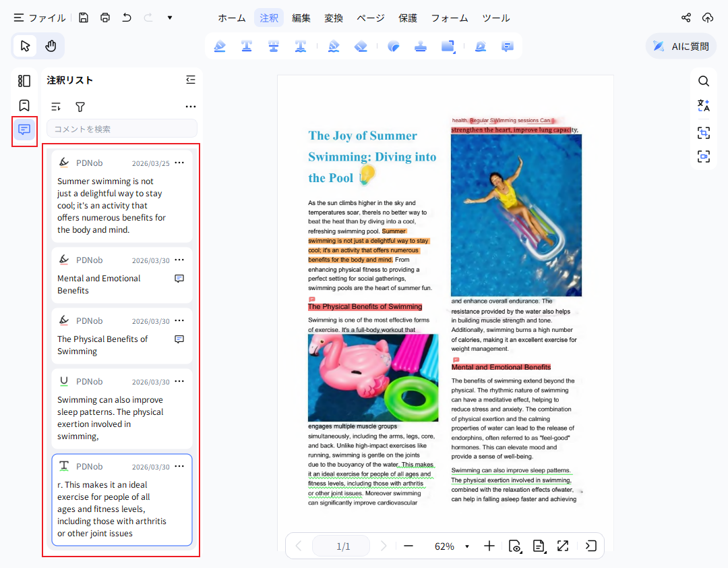Open the ファイル menu button

(x=40, y=18)
